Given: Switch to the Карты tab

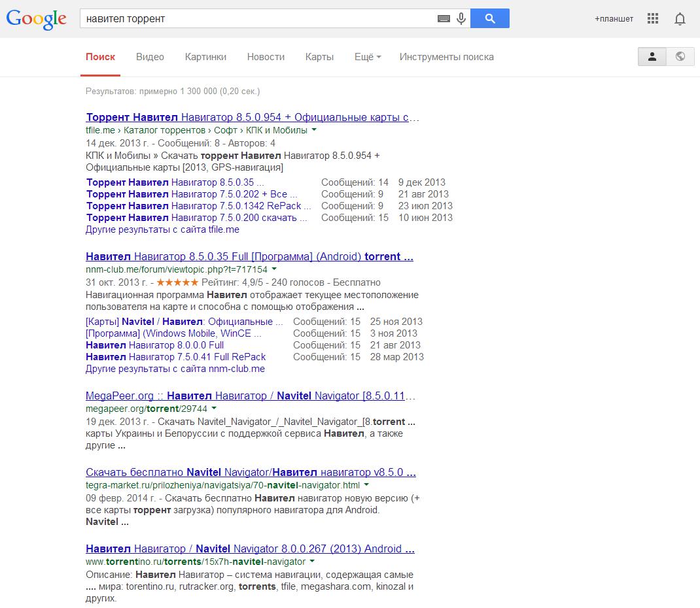Looking at the screenshot, I should click(320, 57).
